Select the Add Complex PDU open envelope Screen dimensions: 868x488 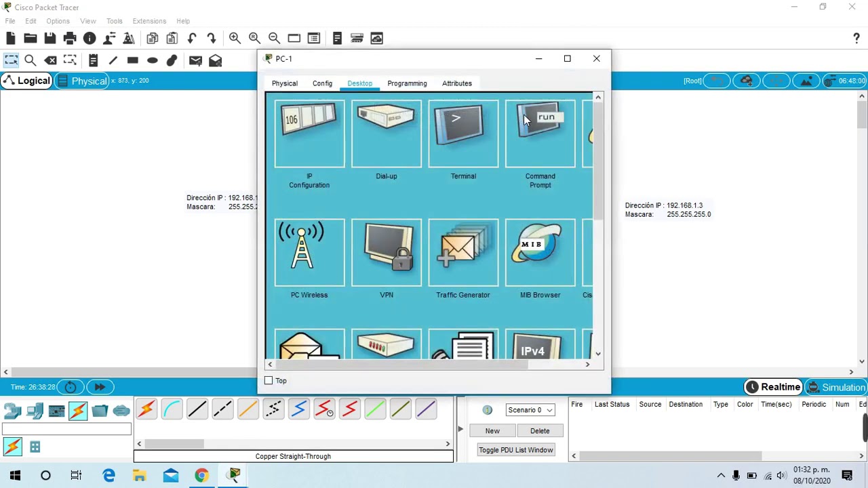[215, 60]
